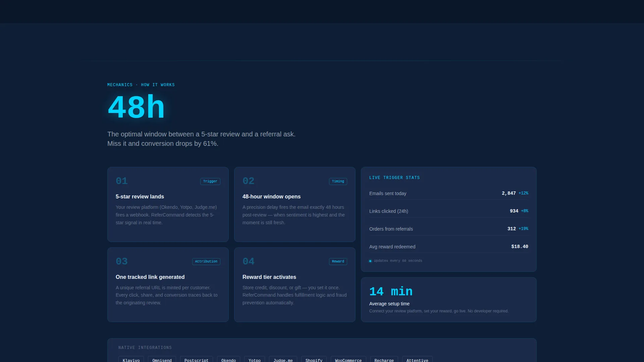Click the 'Emails sent today' row label
644x362 pixels.
pos(388,193)
